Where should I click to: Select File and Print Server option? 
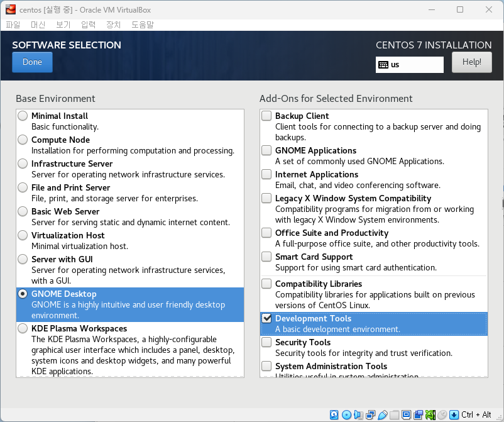pyautogui.click(x=23, y=187)
